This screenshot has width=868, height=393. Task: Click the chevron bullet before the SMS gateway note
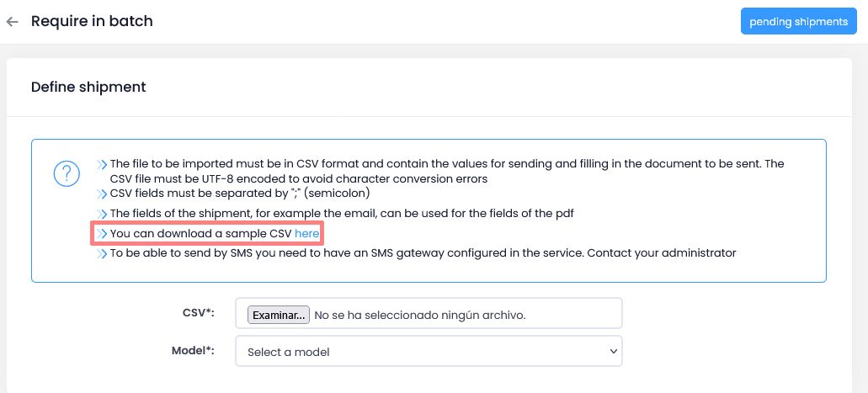tap(102, 252)
